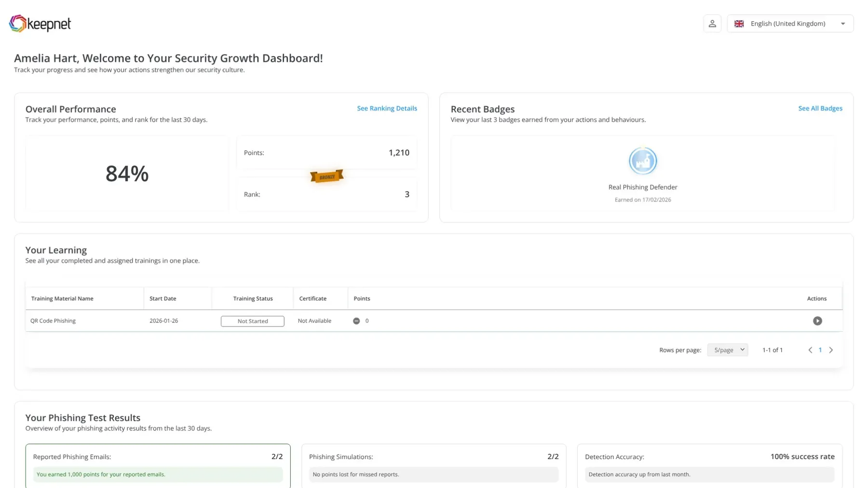Select the Real Phishing Defender badge title
Viewport: 868px width, 488px height.
(642, 187)
